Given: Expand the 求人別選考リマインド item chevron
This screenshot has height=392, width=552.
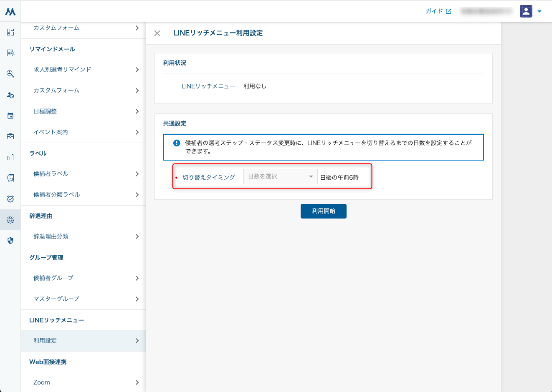Looking at the screenshot, I should 137,70.
